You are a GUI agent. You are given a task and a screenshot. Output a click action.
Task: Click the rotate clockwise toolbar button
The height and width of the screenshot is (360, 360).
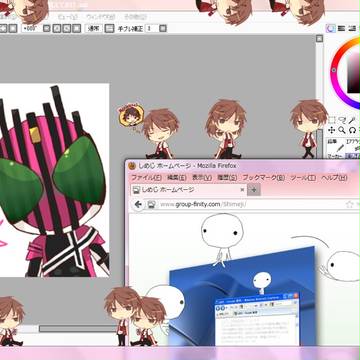[x=67, y=29]
